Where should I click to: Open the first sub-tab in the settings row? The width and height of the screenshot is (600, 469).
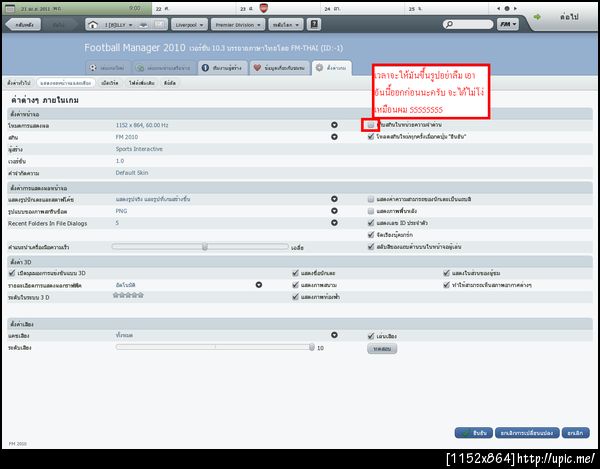(19, 83)
